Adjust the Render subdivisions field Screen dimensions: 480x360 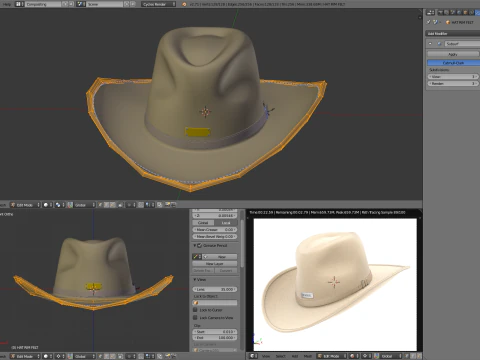pos(453,84)
